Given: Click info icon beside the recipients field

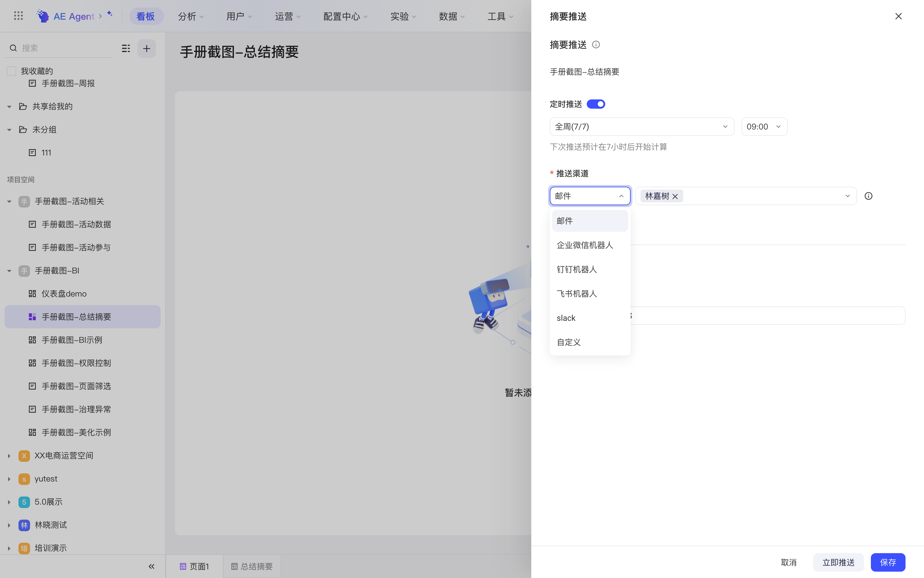Looking at the screenshot, I should [869, 196].
